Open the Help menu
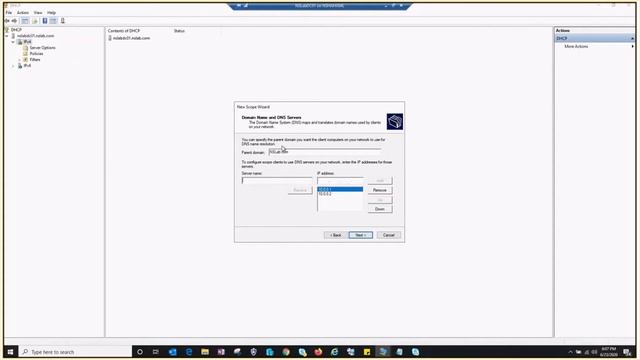The height and width of the screenshot is (360, 640). coord(51,13)
